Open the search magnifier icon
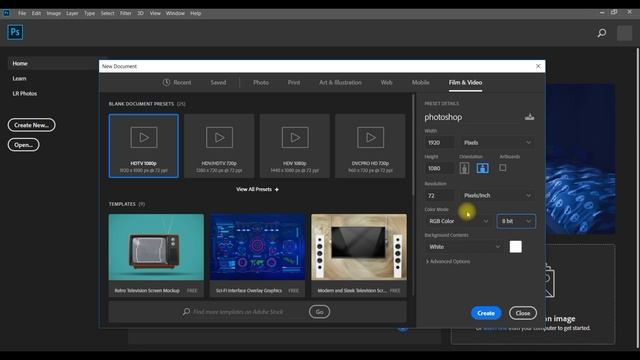Viewport: 640px width, 360px height. 602,33
